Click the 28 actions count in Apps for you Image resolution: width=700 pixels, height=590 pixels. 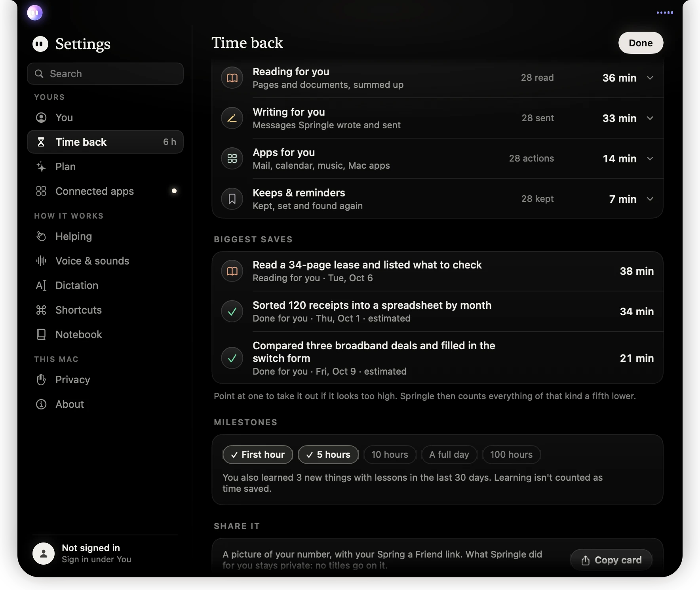click(x=531, y=158)
